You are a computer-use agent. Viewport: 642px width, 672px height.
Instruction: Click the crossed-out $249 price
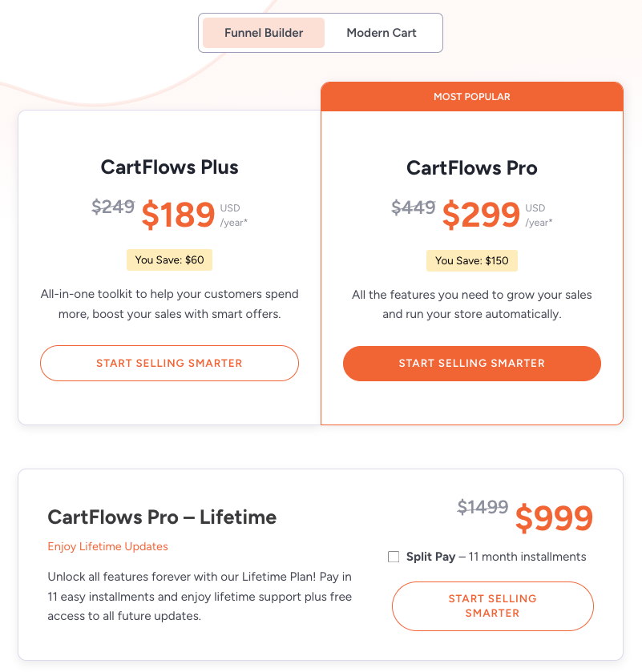(114, 207)
